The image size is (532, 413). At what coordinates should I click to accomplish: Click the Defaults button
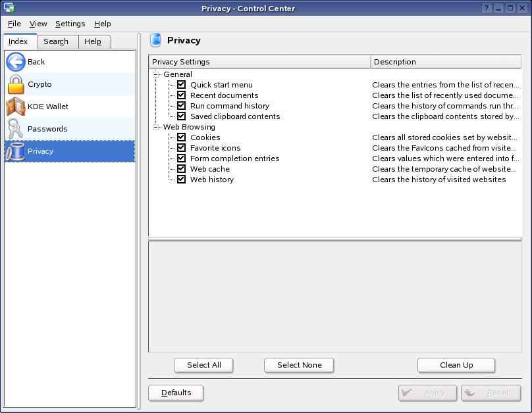click(x=176, y=393)
